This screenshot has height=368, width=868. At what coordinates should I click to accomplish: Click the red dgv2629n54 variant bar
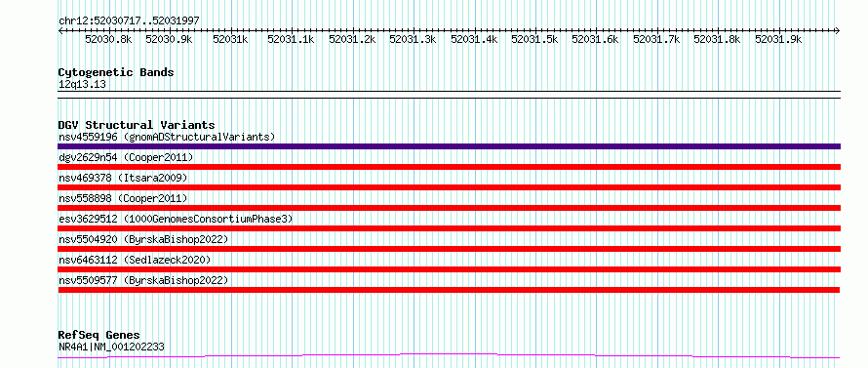[x=449, y=167]
